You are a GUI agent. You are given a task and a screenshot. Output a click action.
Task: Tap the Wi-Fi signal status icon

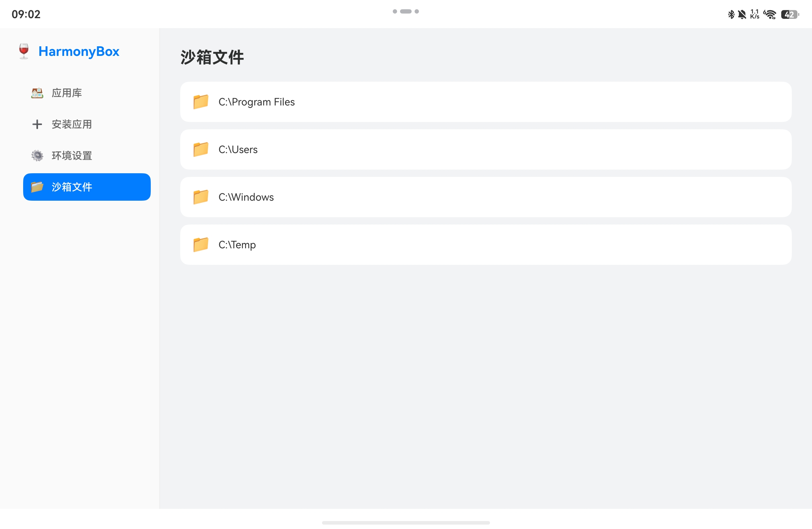coord(770,14)
